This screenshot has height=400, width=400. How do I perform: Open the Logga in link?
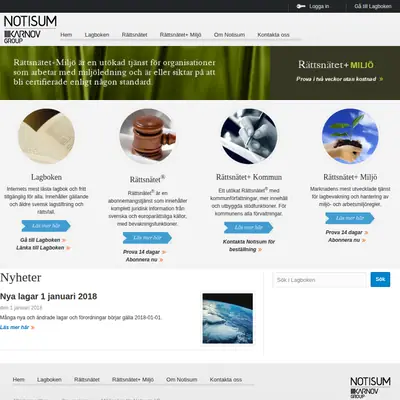click(x=319, y=6)
